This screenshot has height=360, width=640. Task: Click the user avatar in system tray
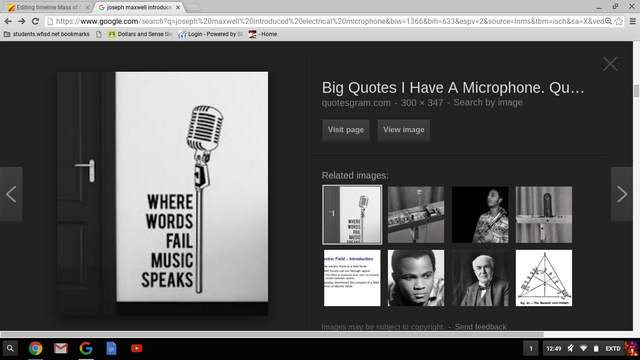[x=631, y=349]
